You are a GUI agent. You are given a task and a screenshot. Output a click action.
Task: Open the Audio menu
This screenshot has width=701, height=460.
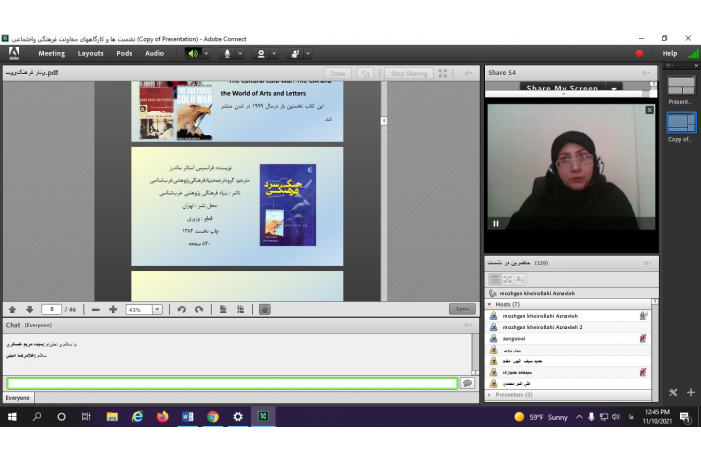point(154,53)
